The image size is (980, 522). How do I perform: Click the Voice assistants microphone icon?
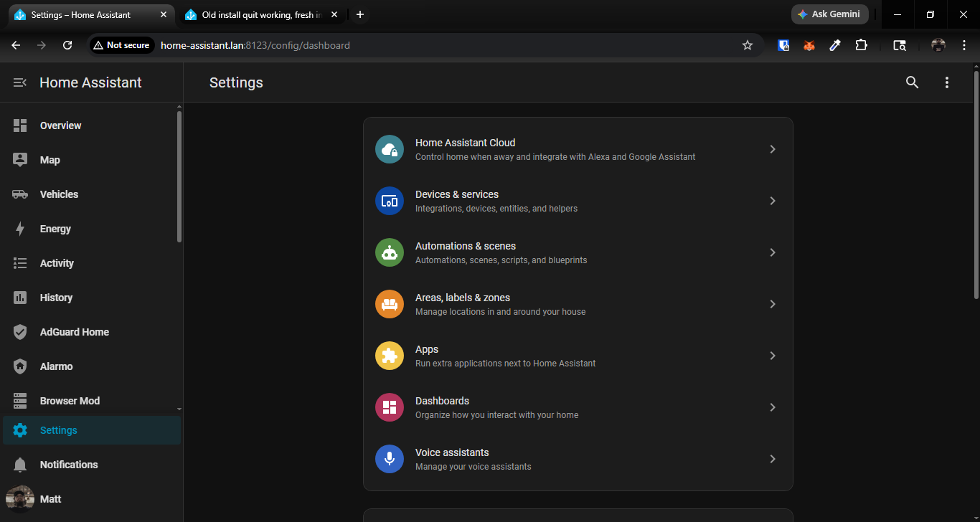390,459
